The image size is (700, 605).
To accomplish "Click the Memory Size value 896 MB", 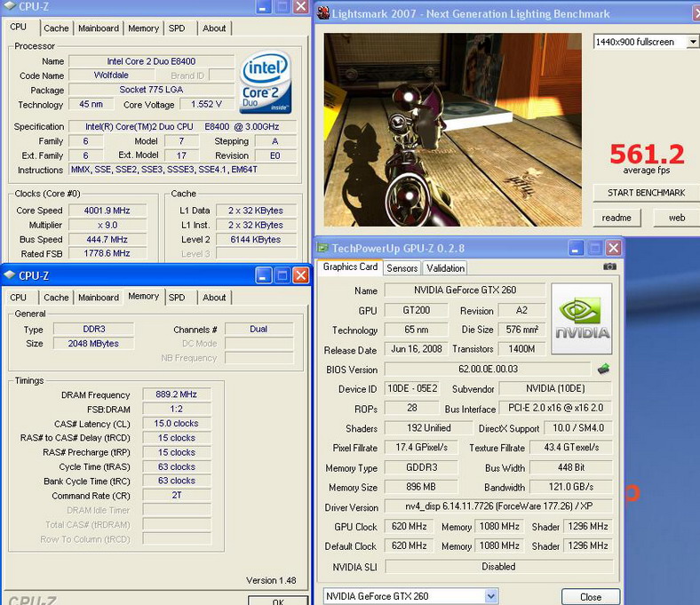I will point(421,487).
